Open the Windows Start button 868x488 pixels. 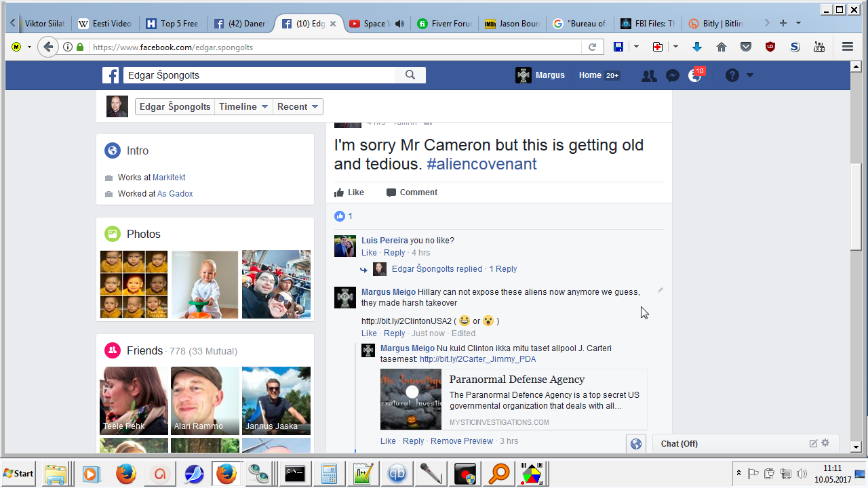click(x=19, y=473)
